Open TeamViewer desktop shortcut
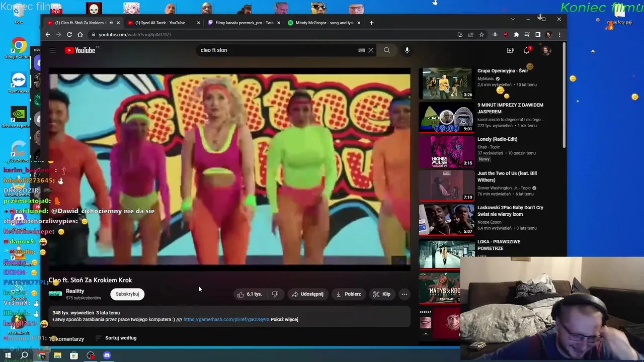This screenshot has width=644, height=362. (x=19, y=83)
